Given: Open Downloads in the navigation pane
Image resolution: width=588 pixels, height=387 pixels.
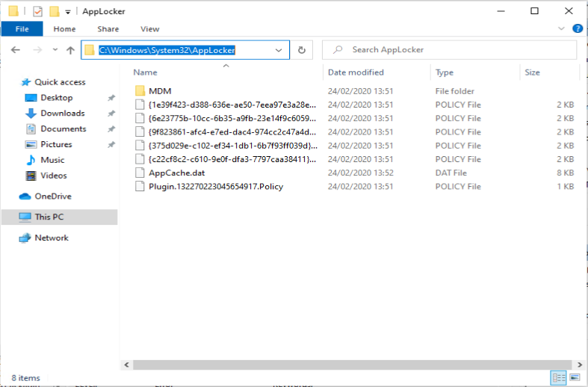Looking at the screenshot, I should pyautogui.click(x=63, y=114).
